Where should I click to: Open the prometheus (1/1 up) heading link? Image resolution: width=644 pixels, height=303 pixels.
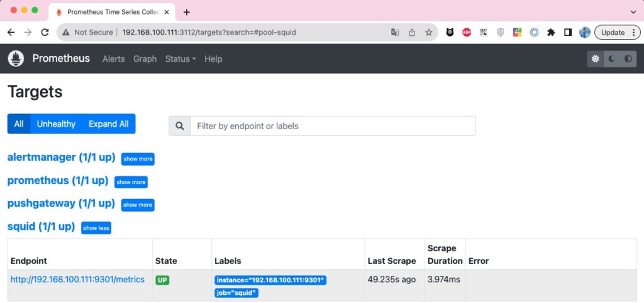tap(58, 181)
